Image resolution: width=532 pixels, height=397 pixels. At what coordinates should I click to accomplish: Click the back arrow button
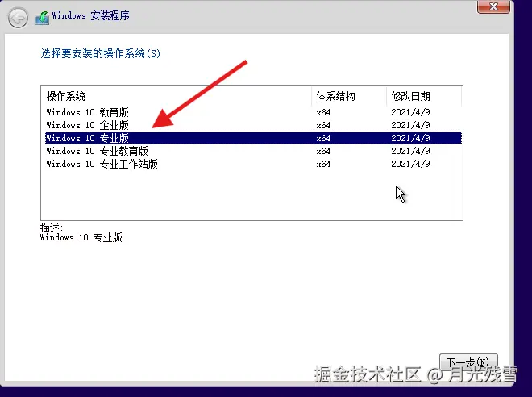(18, 18)
